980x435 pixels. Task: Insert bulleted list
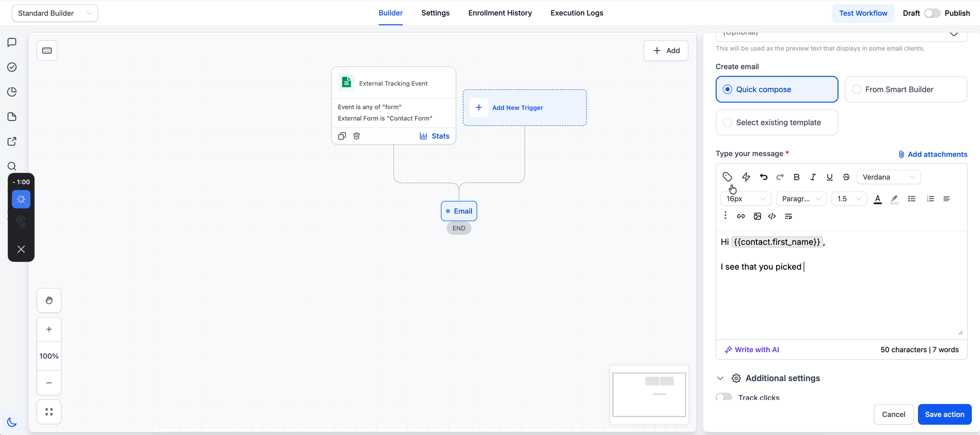pos(912,199)
